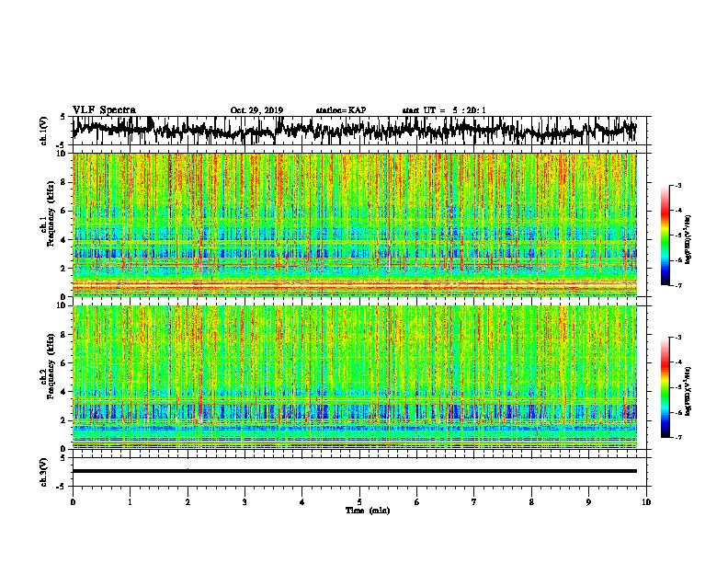Click the -7 label on ch.2 color scale
This screenshot has height=563, width=728.
[x=677, y=437]
